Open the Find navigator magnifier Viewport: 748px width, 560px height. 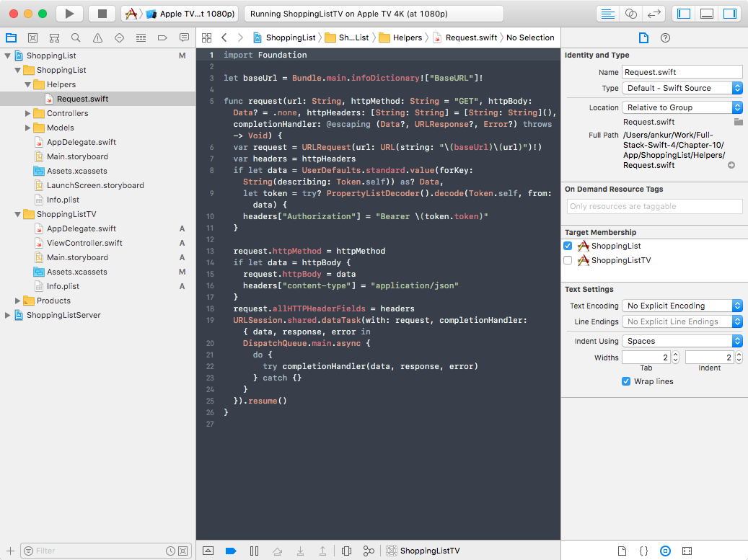(76, 37)
